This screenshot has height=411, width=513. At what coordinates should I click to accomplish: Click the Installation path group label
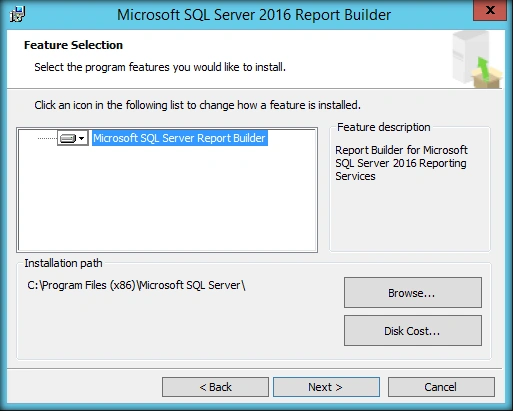63,263
